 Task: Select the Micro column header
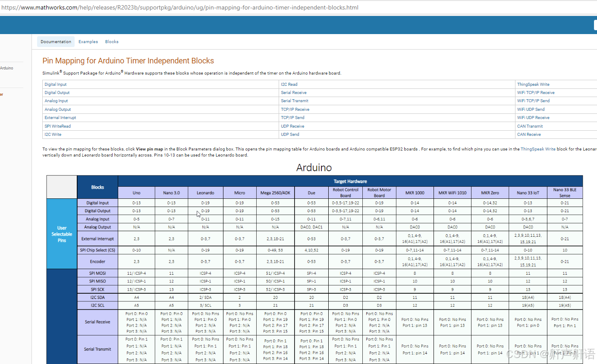pyautogui.click(x=239, y=193)
